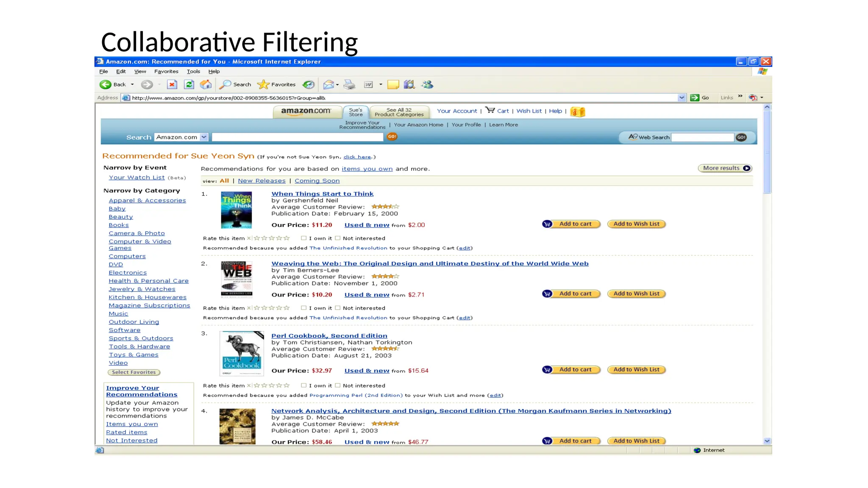Click the clear rating X for Perl Cookbook
868x488 pixels.
(249, 385)
